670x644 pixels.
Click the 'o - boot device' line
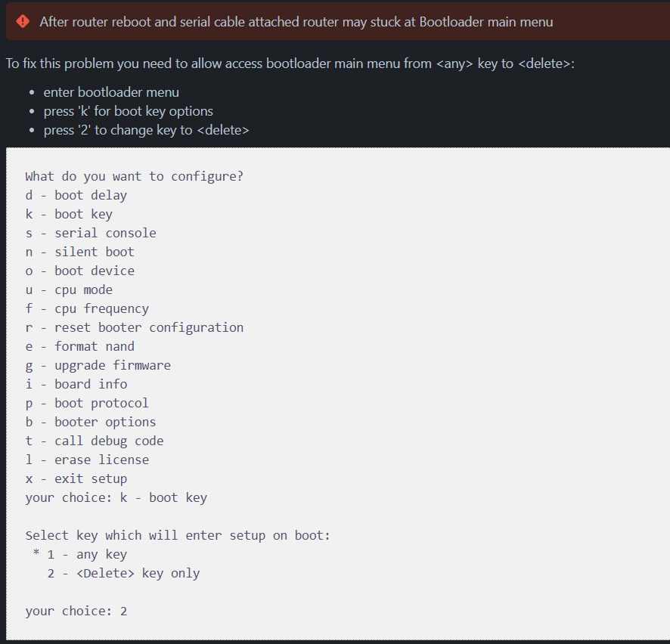click(79, 271)
